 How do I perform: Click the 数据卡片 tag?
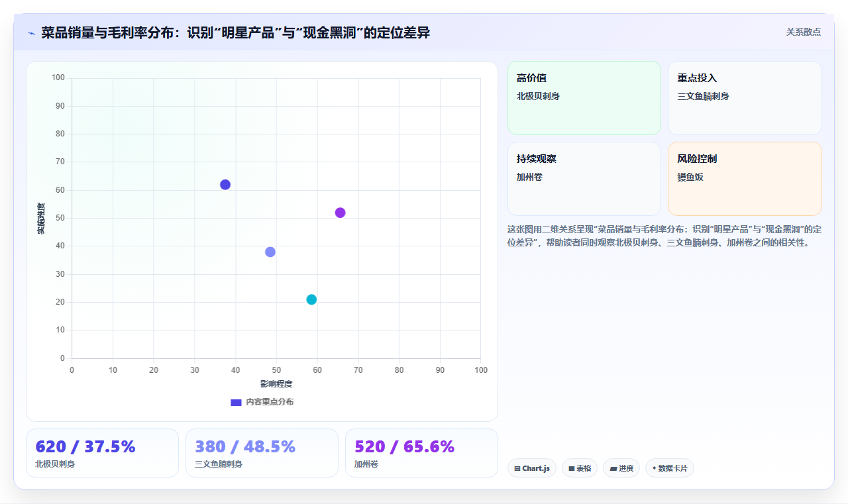pos(669,468)
